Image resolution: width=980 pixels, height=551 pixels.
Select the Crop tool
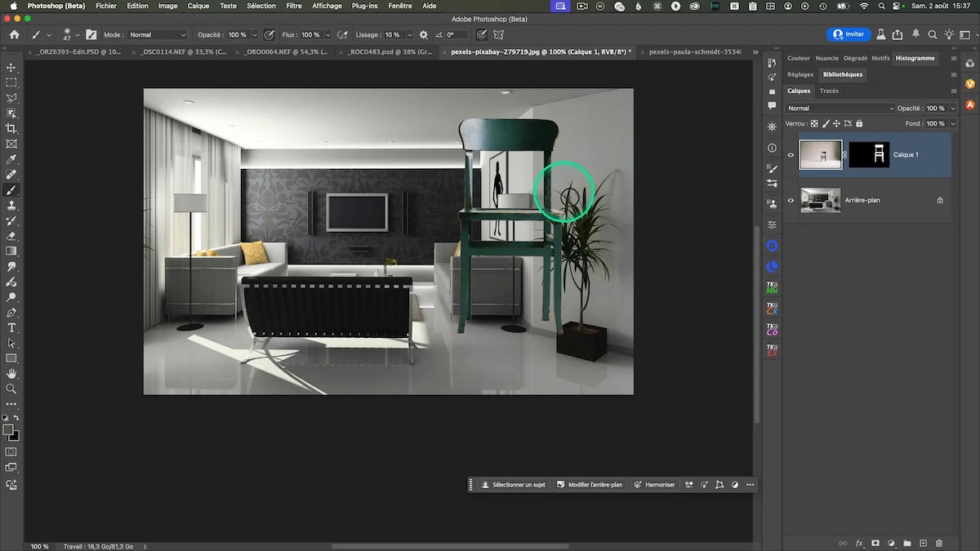point(11,128)
